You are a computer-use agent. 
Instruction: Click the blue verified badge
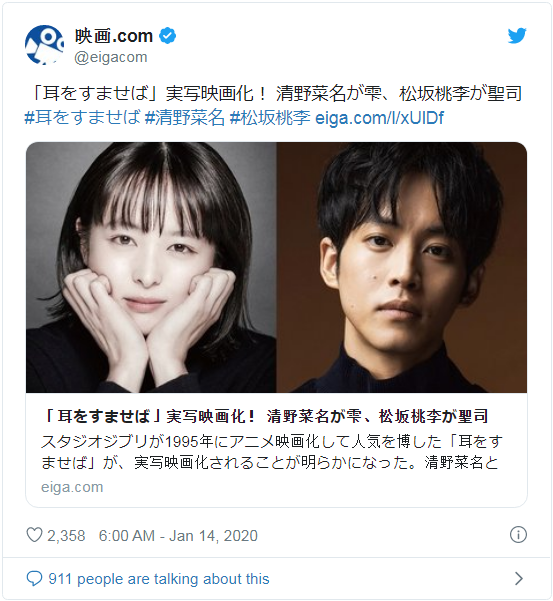click(167, 36)
